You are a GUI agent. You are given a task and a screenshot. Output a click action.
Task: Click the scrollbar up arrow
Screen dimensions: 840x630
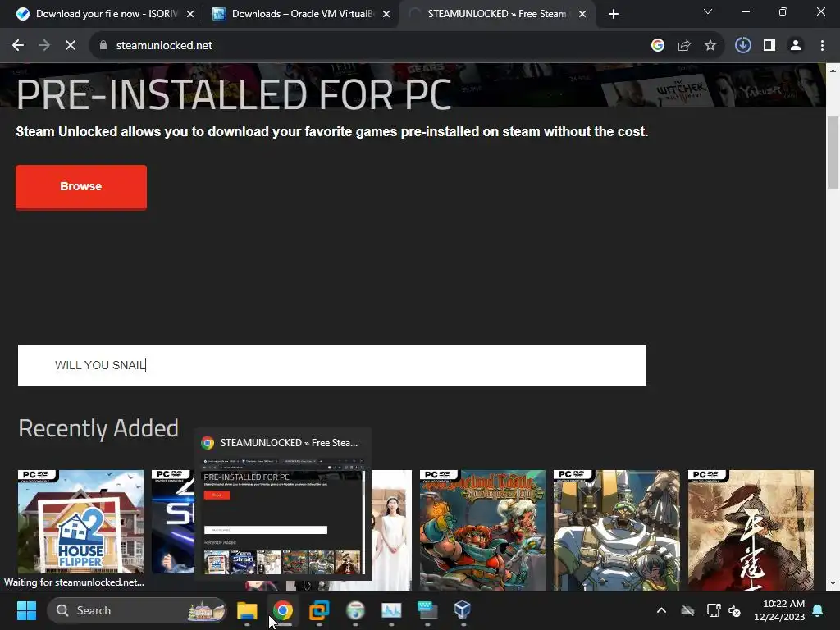833,70
